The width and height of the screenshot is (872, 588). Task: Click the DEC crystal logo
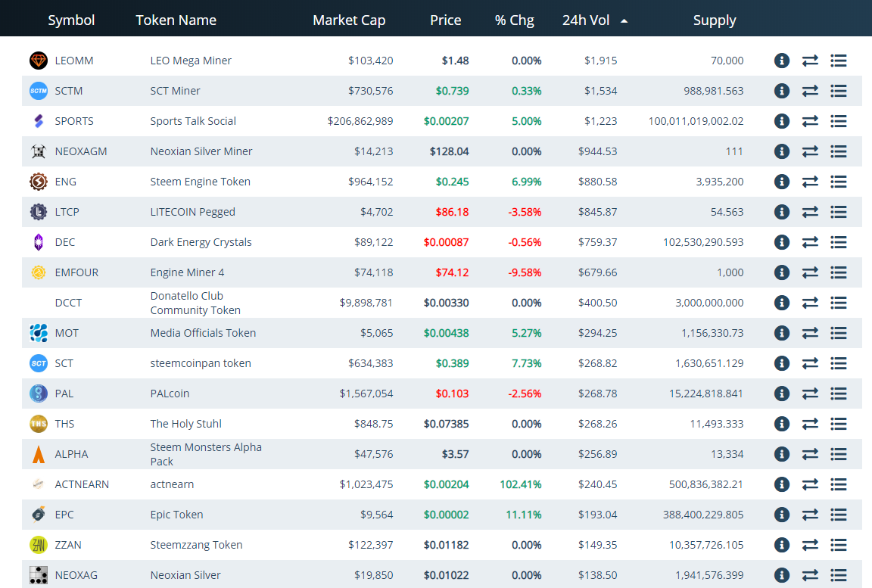tap(39, 242)
